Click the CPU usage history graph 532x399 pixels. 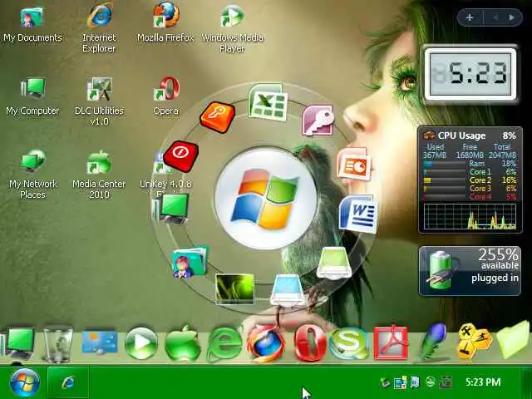click(470, 216)
